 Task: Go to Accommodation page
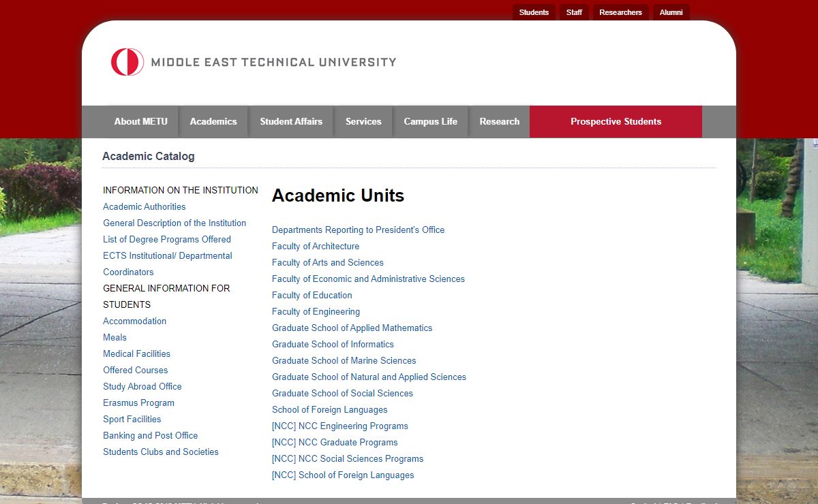[135, 321]
